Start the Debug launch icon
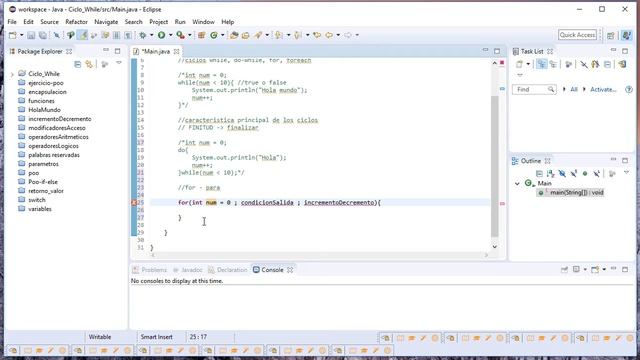The image size is (640, 360). click(142, 35)
